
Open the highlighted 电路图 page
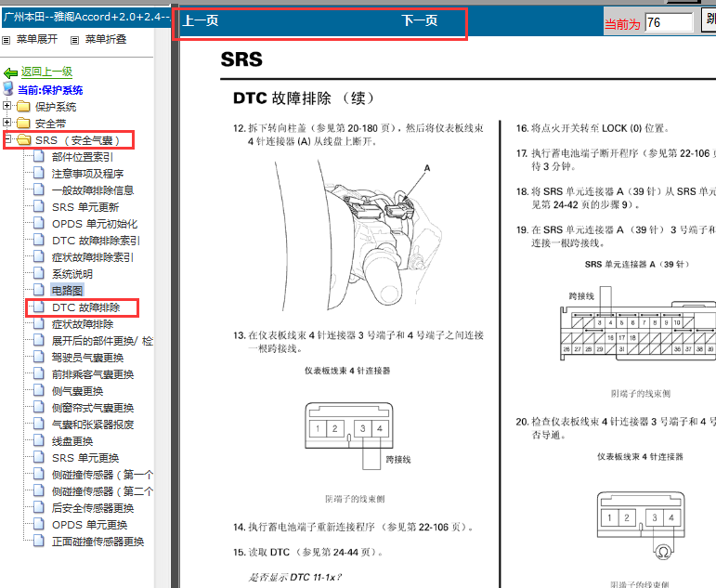(67, 291)
